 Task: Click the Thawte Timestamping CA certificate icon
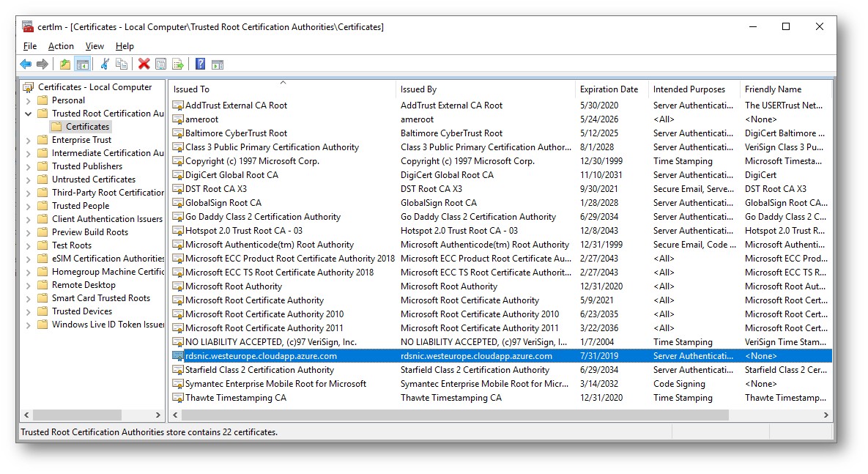coord(178,398)
